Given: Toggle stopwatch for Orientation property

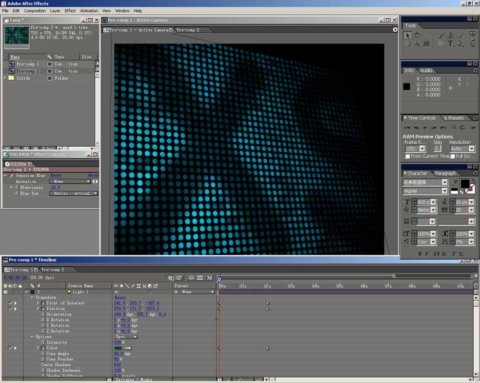Looking at the screenshot, I should click(43, 314).
